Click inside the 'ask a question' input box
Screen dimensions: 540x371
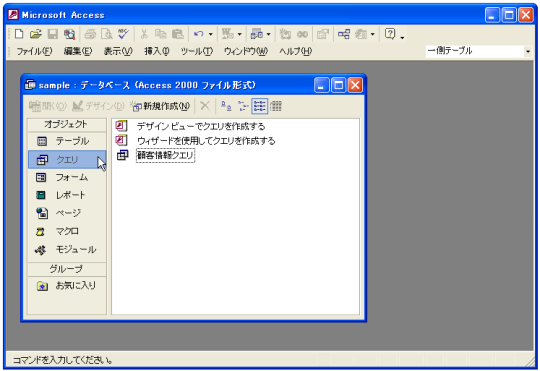pyautogui.click(x=475, y=52)
